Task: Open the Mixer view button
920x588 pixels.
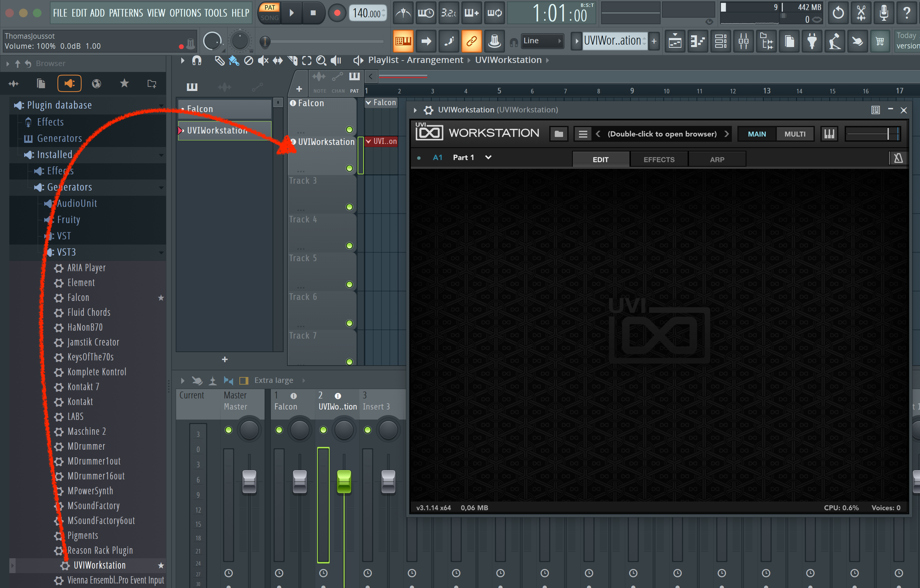Action: point(744,41)
